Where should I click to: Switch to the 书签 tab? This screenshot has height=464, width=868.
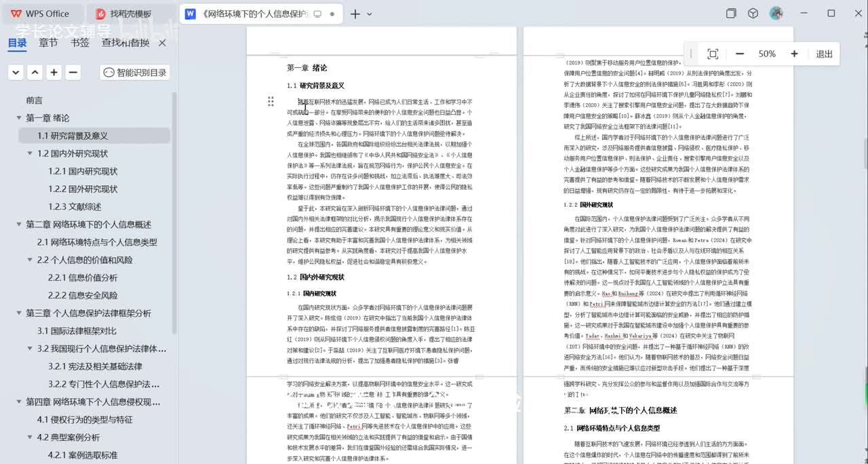tap(79, 43)
